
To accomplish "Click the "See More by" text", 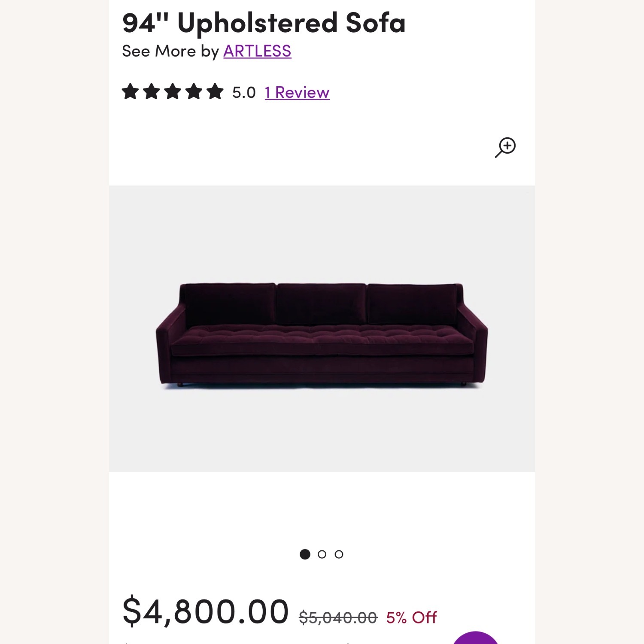I will (x=170, y=51).
